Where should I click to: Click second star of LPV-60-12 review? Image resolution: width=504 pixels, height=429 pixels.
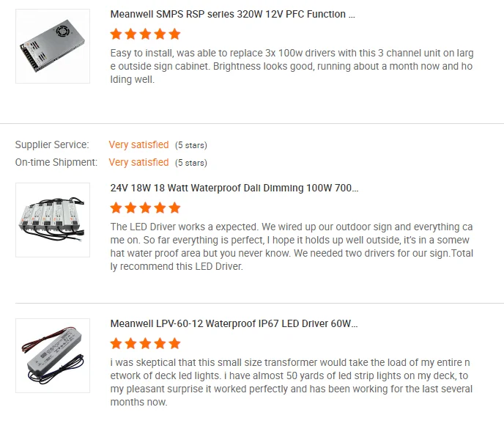point(130,343)
